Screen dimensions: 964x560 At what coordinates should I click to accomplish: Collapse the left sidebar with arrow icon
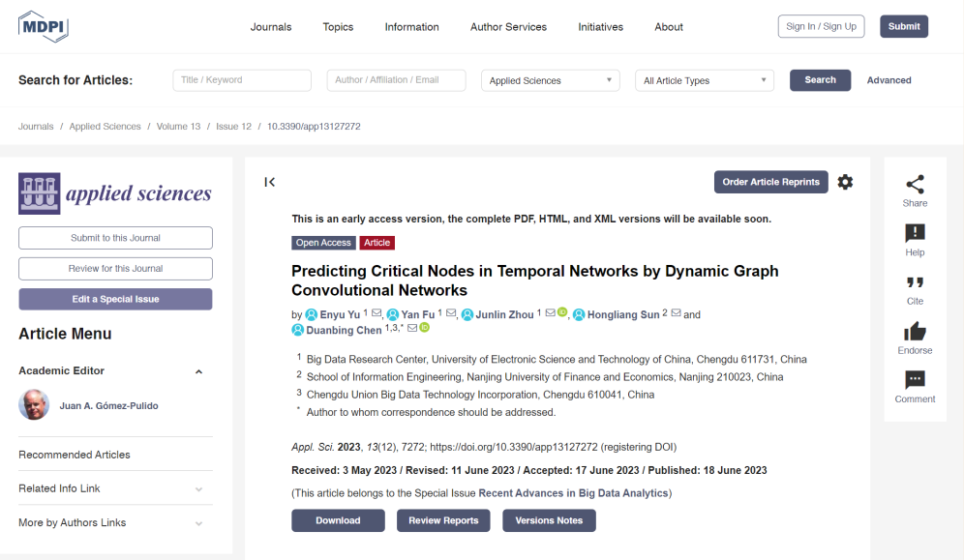coord(269,182)
